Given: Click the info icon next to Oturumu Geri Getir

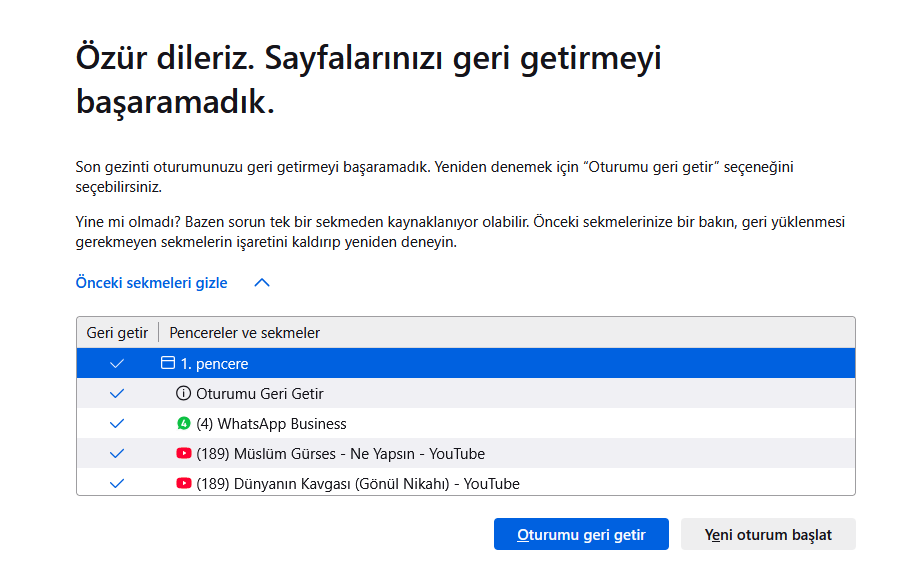Looking at the screenshot, I should tap(183, 393).
